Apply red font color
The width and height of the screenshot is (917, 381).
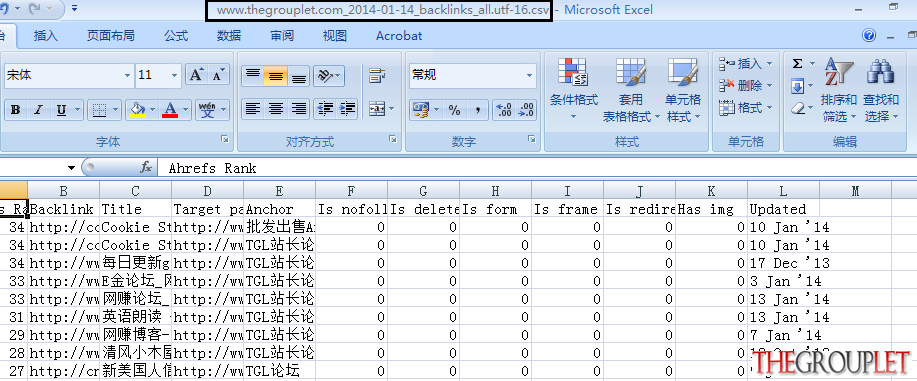[170, 110]
